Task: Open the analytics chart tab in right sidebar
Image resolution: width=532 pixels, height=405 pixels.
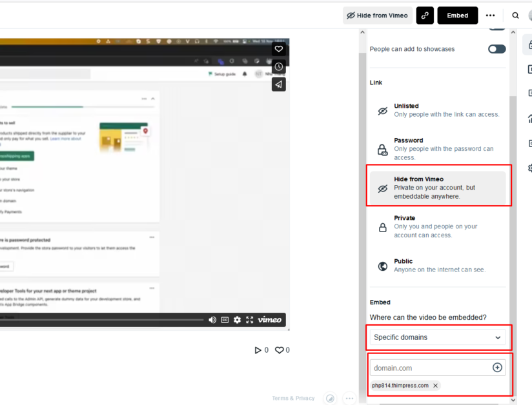Action: pos(530,119)
